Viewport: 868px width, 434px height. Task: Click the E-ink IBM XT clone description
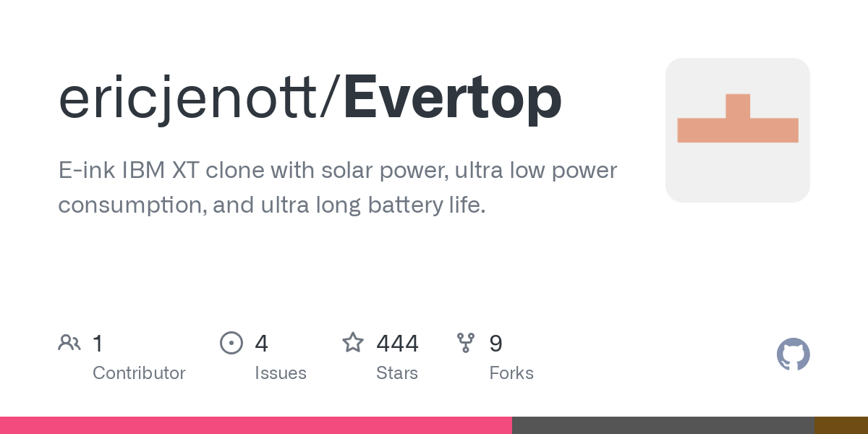click(338, 188)
